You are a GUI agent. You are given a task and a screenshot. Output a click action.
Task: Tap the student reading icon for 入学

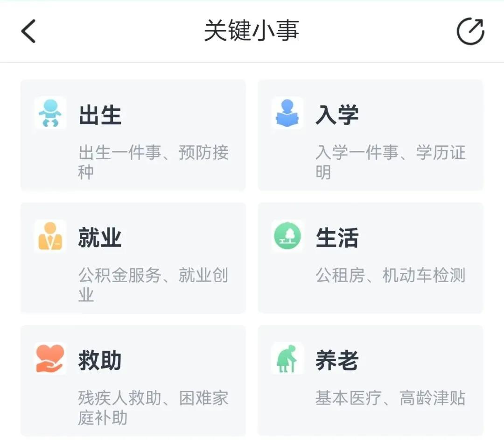coord(287,113)
